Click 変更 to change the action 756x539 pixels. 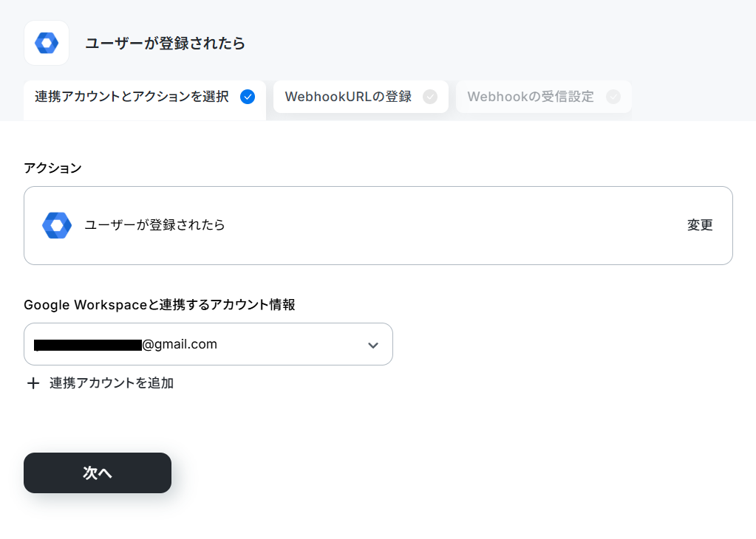point(700,225)
